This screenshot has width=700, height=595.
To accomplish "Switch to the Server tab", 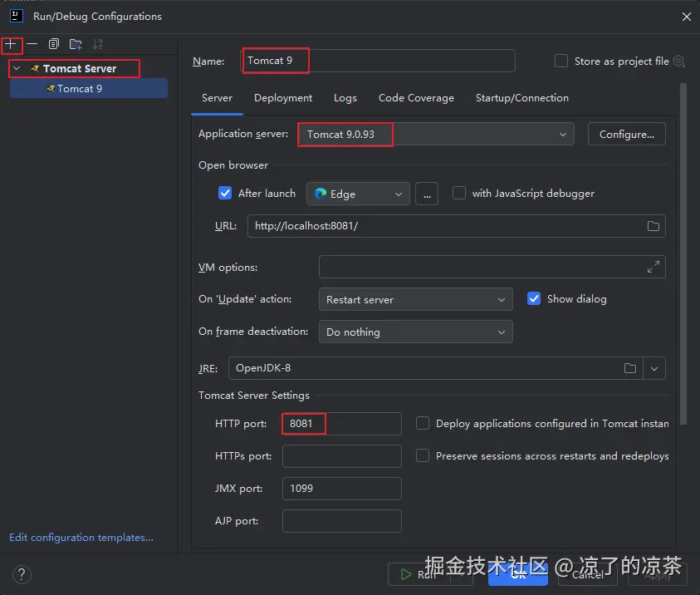I will coord(217,98).
